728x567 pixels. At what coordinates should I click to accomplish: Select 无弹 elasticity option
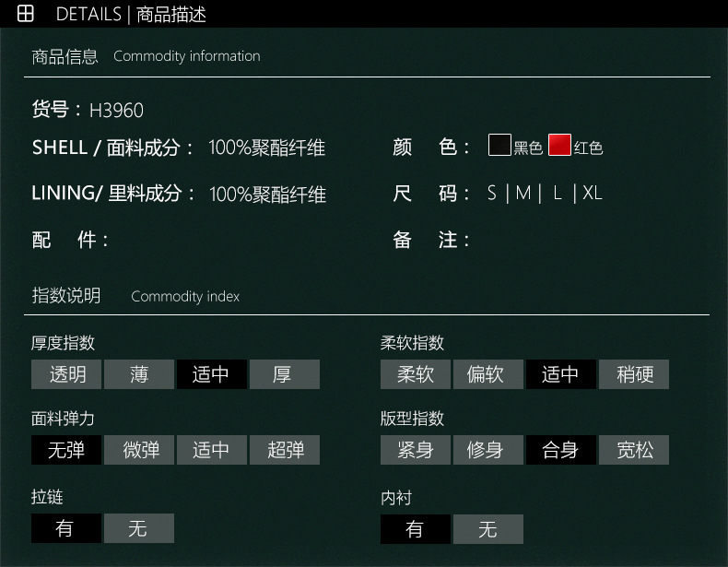66,450
